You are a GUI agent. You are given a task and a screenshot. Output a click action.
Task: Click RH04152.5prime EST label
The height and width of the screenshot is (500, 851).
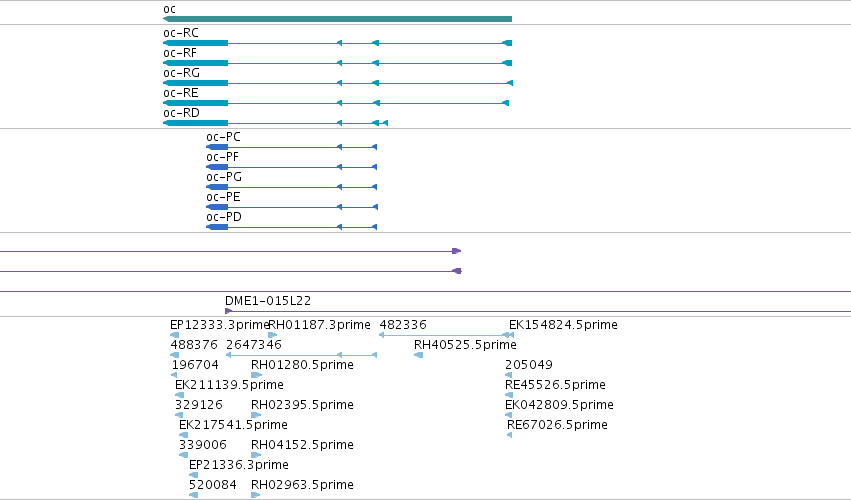[302, 446]
